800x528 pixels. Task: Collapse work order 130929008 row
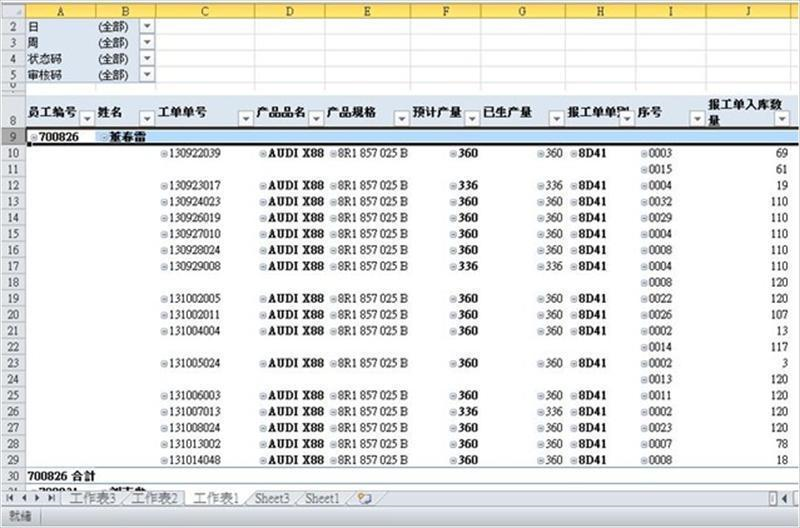point(164,266)
